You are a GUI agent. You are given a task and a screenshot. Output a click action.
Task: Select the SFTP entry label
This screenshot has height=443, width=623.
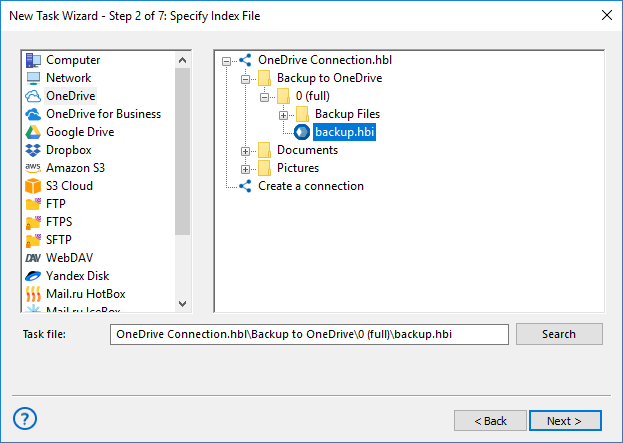pyautogui.click(x=59, y=240)
